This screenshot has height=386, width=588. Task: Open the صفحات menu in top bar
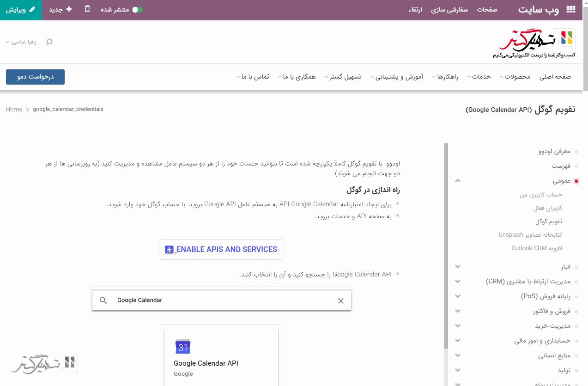(487, 9)
